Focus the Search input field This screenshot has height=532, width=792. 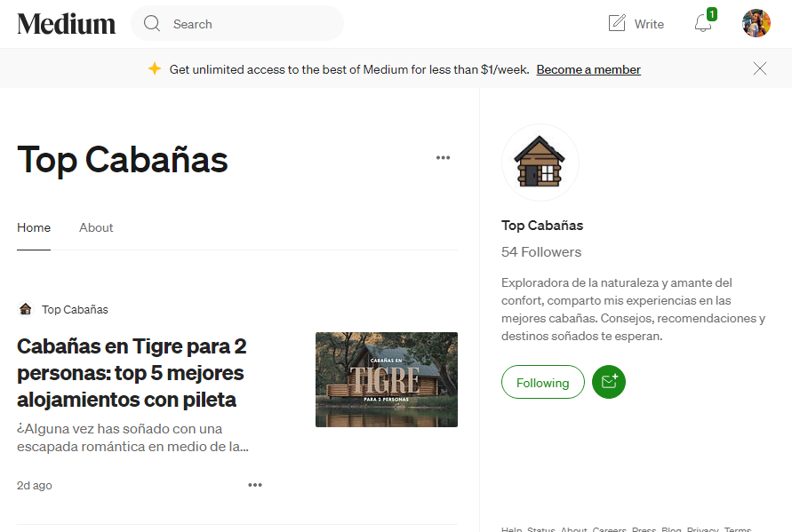coord(237,24)
